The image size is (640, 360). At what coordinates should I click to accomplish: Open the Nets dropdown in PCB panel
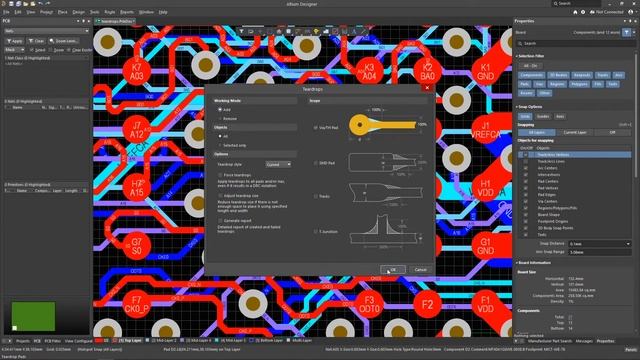tap(47, 31)
